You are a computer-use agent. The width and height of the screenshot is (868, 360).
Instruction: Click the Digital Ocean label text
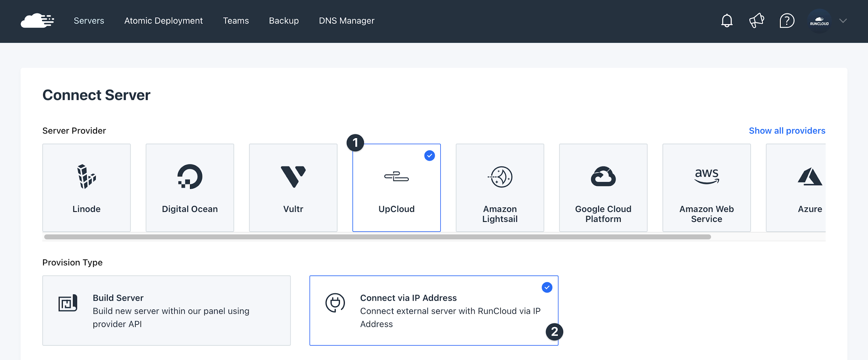[x=190, y=209]
